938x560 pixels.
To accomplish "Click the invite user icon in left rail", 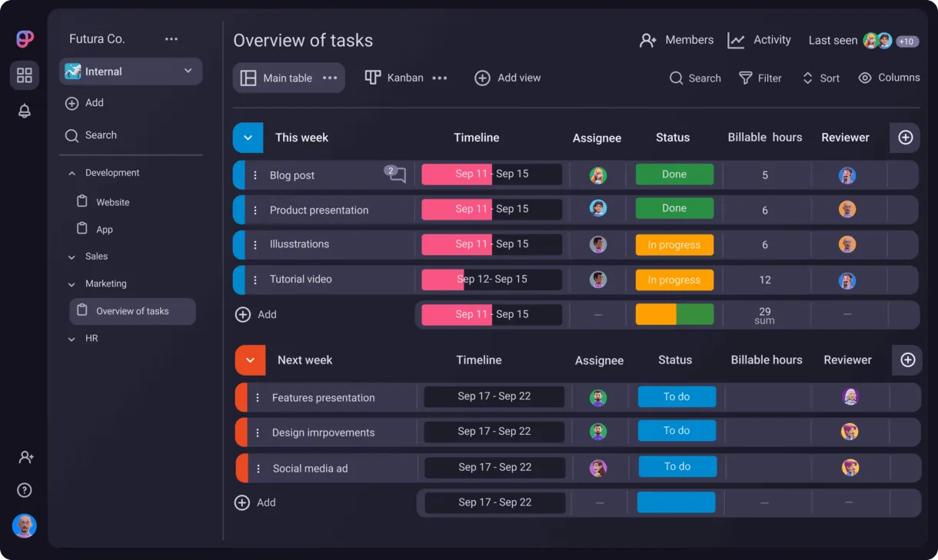I will 25,457.
